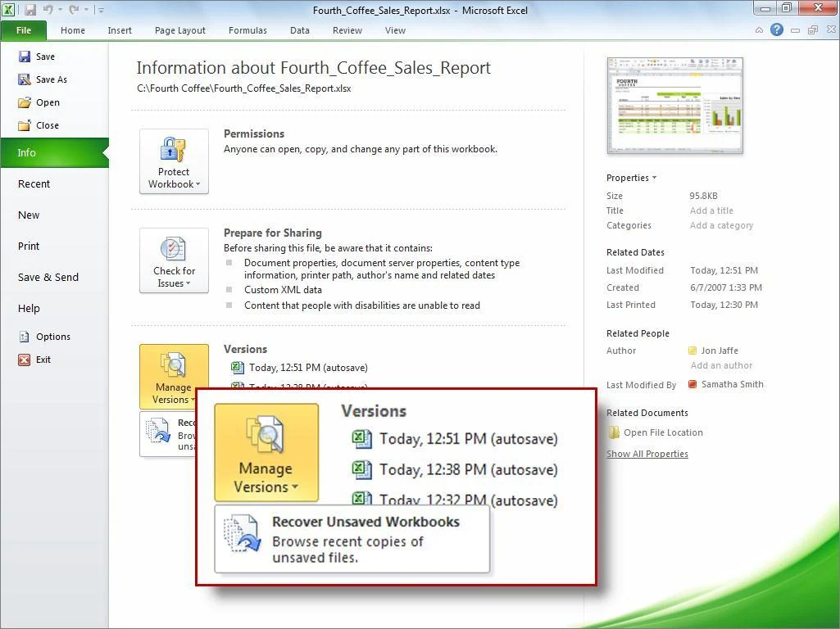Viewport: 840px width, 629px height.
Task: Open Customize Quick Access Toolbar dropdown
Action: [102, 10]
